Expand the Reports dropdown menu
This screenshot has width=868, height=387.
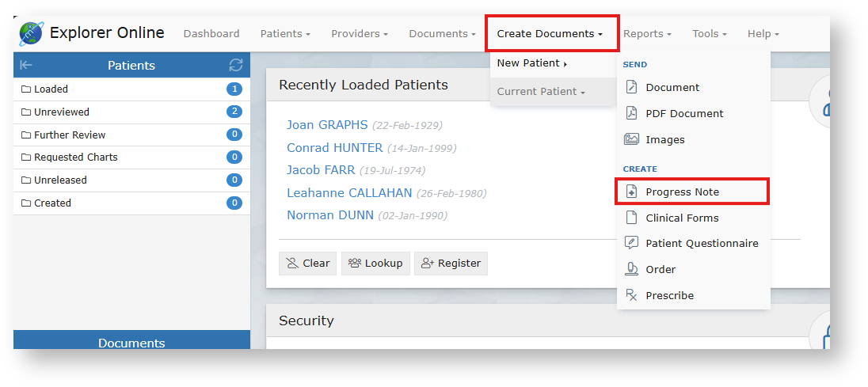coord(647,33)
